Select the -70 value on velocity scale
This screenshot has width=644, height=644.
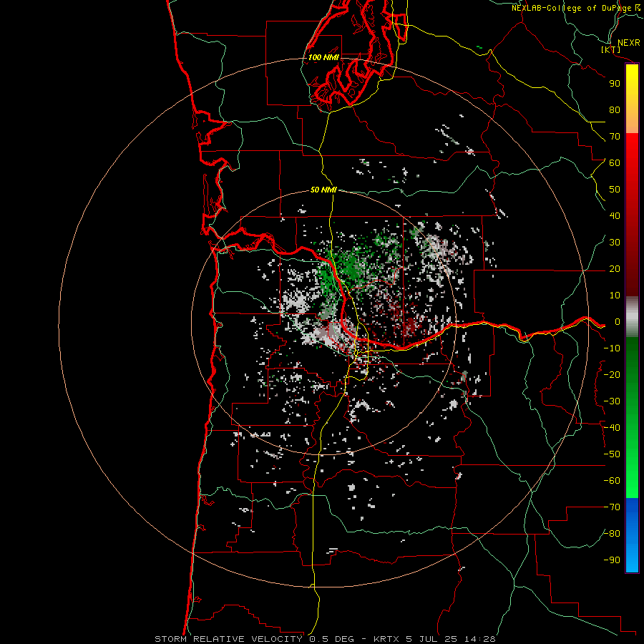pyautogui.click(x=612, y=507)
